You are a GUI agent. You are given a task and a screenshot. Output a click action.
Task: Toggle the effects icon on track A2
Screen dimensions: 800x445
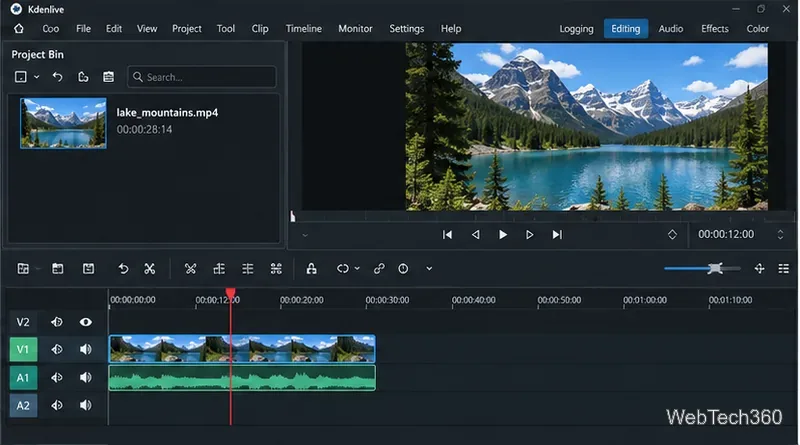pos(57,405)
